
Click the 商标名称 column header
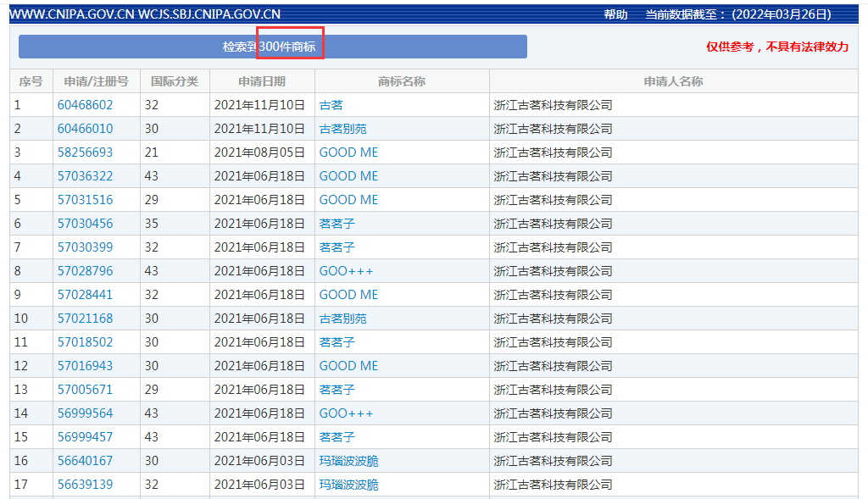[402, 82]
